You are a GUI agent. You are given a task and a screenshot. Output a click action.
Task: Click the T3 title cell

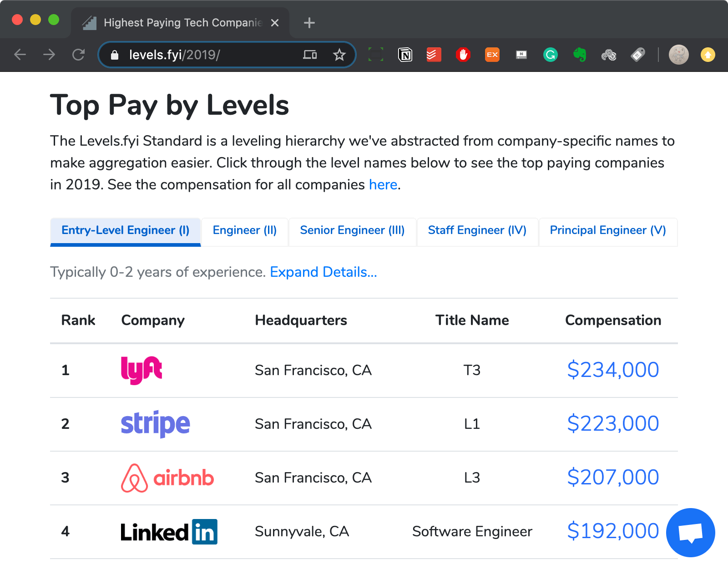[472, 371]
